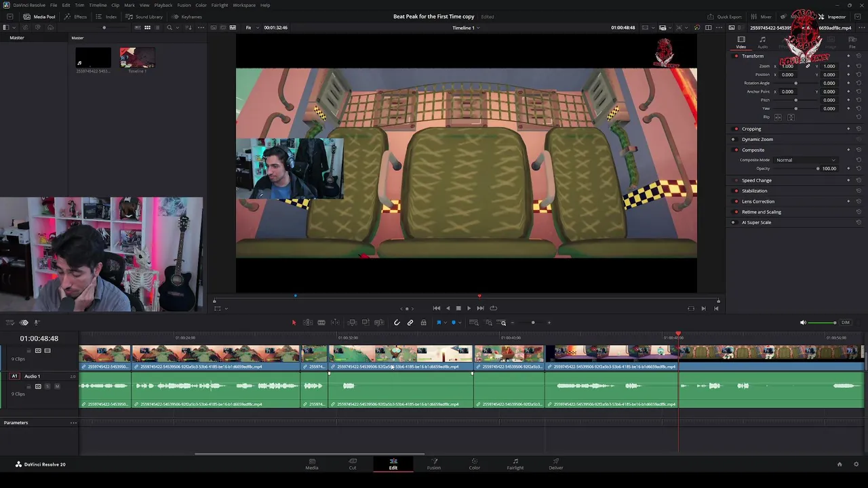
Task: Select the Audio tab in Inspector
Action: pos(763,42)
